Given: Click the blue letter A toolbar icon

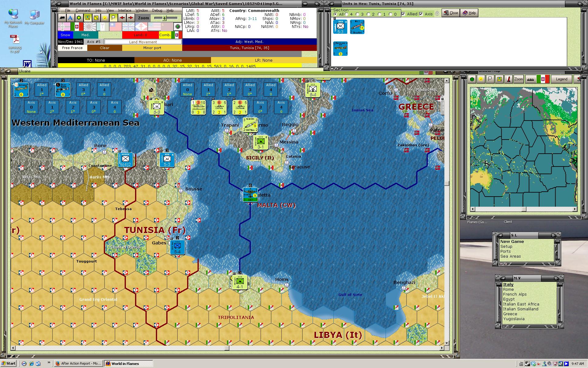Looking at the screenshot, I should coord(70,18).
